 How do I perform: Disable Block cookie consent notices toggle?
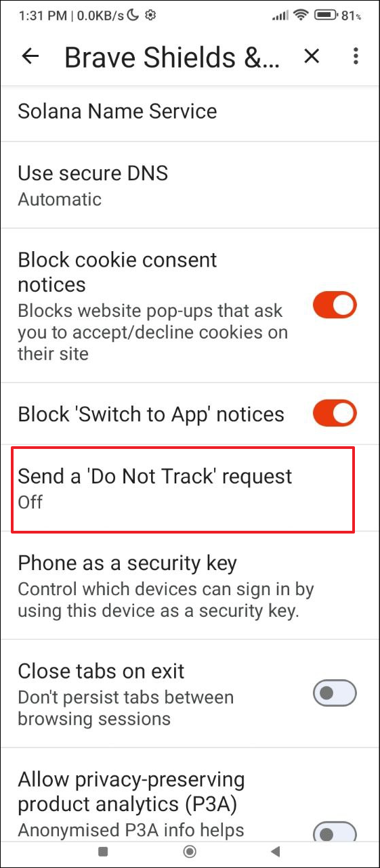[x=335, y=305]
